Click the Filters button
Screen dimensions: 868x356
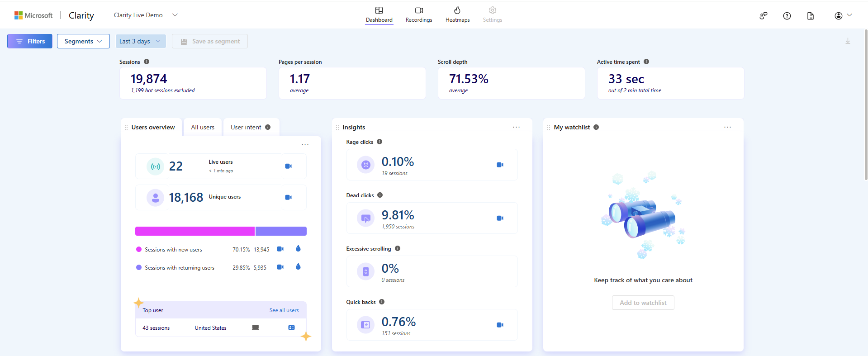(30, 41)
